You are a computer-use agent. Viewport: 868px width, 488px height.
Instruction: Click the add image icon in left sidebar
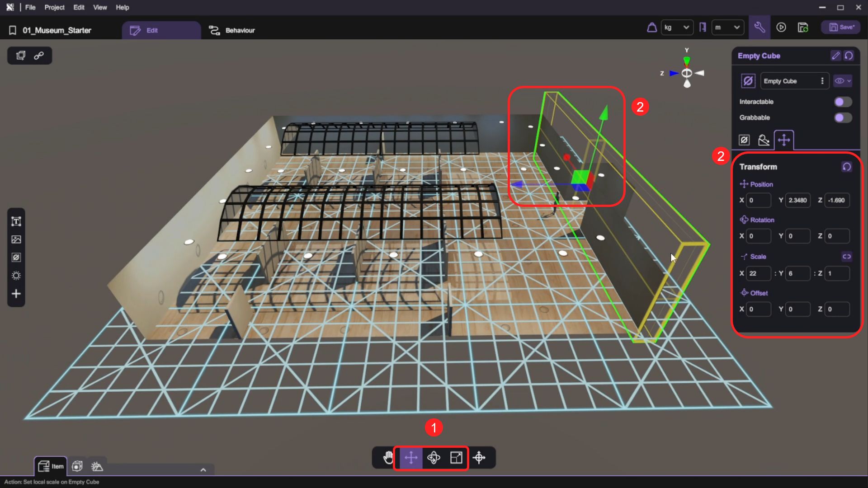[x=16, y=239]
